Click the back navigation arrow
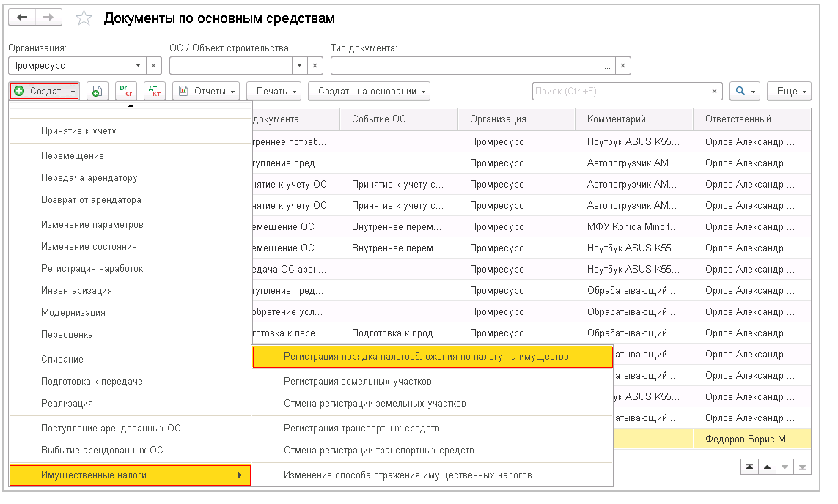Screen dimensions: 838x504 [22, 18]
